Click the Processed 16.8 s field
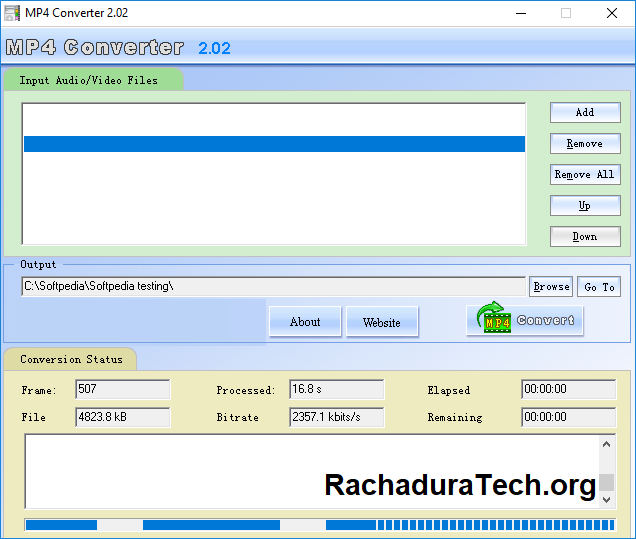This screenshot has width=636, height=539. [x=336, y=389]
